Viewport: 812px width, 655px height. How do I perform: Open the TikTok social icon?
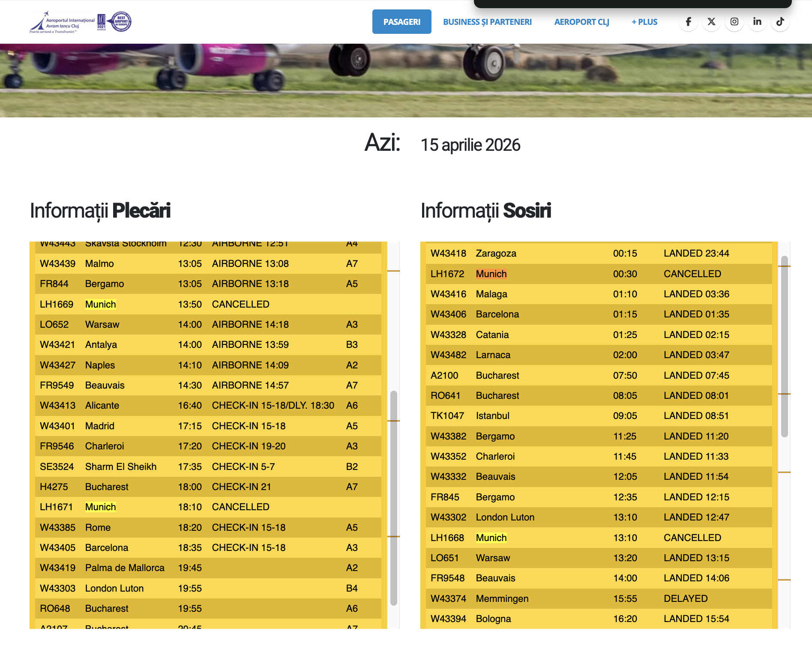pyautogui.click(x=780, y=22)
